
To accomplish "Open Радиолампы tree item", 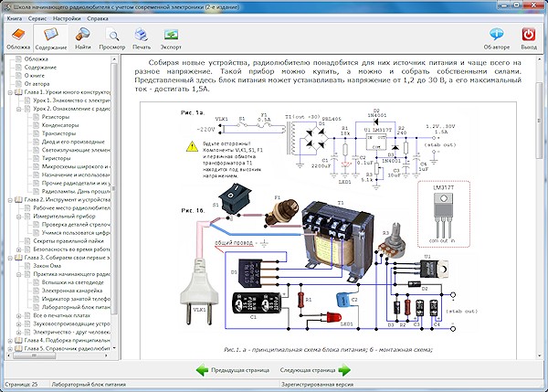I will [x=76, y=192].
